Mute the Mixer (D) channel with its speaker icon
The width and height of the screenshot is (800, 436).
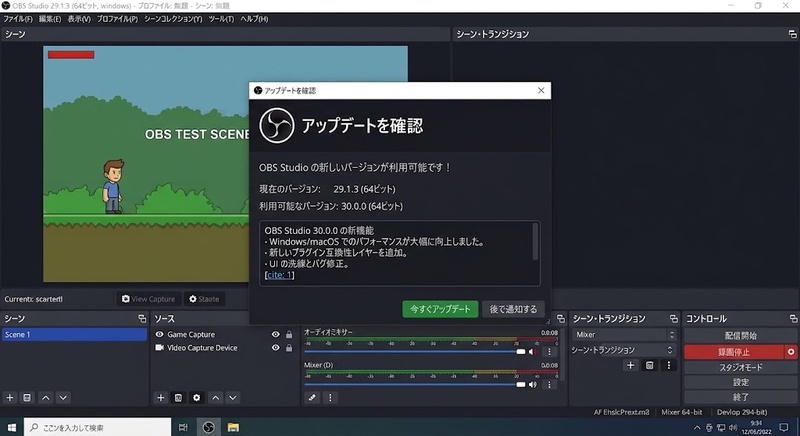pos(533,384)
